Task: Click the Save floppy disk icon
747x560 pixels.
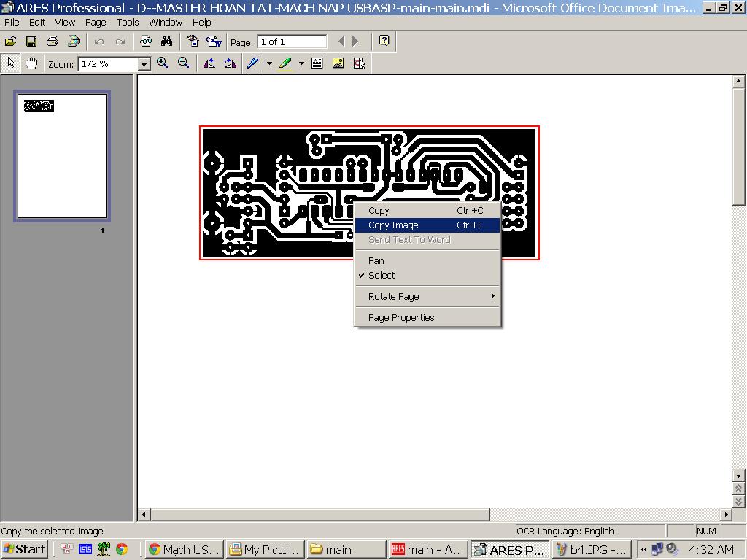Action: [x=31, y=42]
